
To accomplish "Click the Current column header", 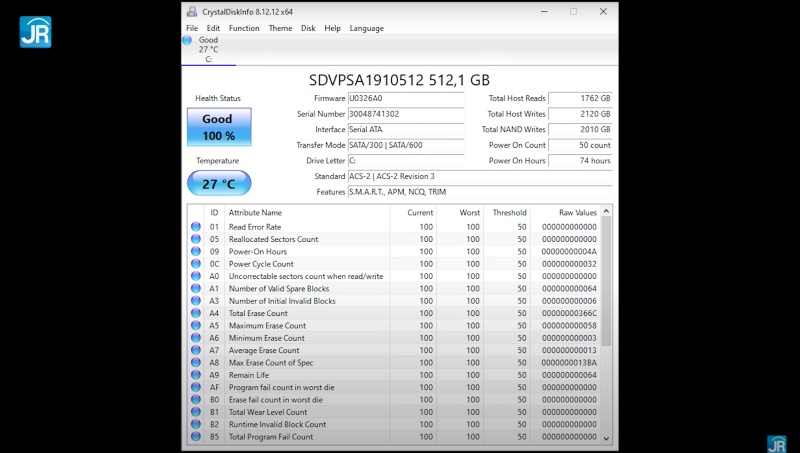I will pyautogui.click(x=420, y=212).
